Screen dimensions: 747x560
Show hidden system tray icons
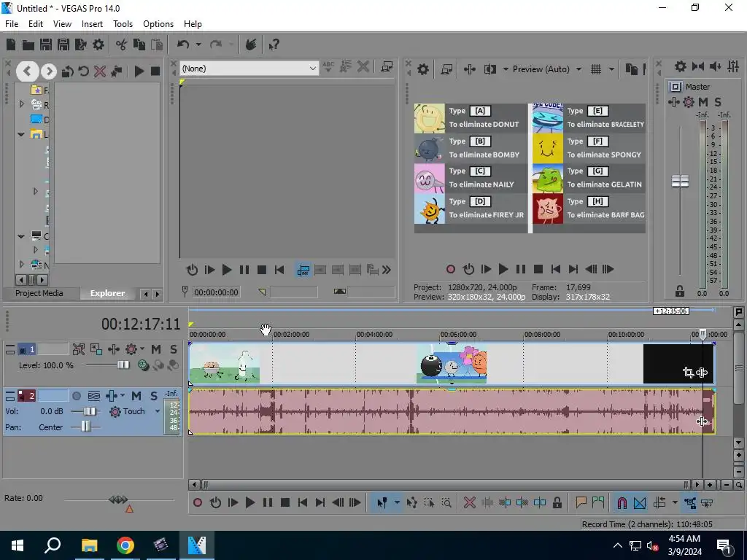617,545
